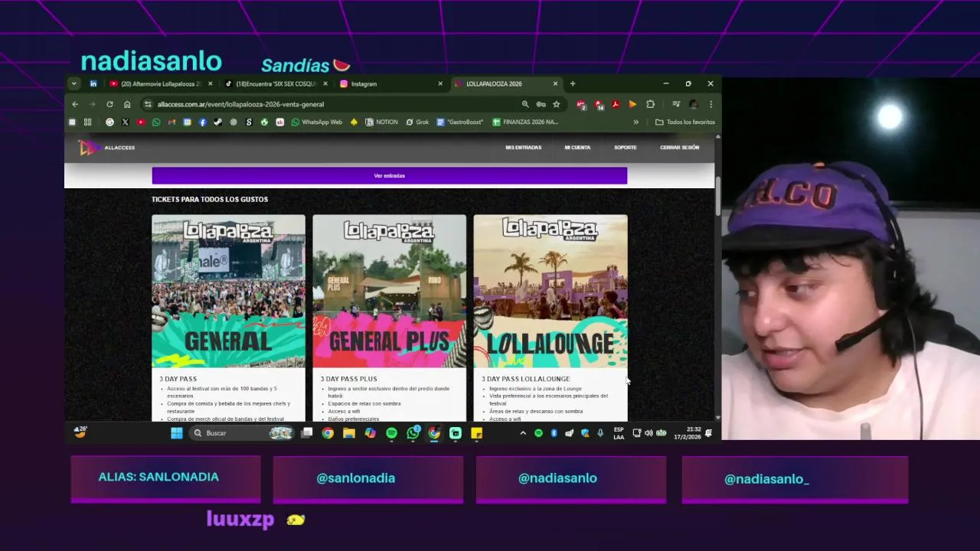Open the Windows Start menu
The height and width of the screenshot is (551, 980).
tap(177, 433)
